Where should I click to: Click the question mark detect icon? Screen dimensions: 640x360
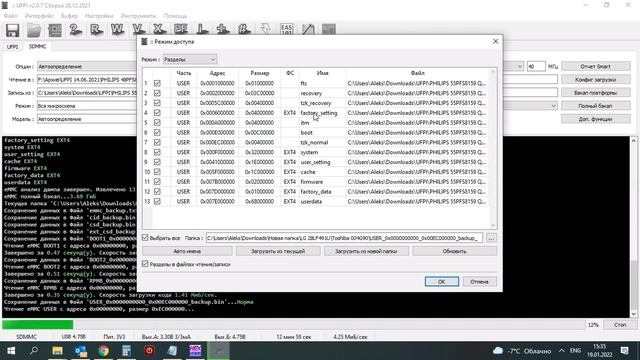click(x=76, y=30)
